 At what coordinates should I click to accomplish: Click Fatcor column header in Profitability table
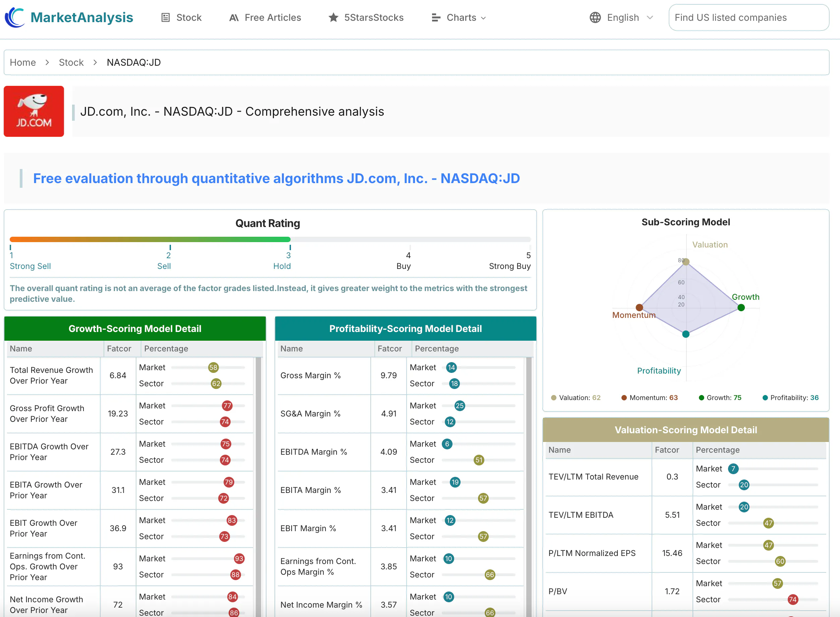390,349
